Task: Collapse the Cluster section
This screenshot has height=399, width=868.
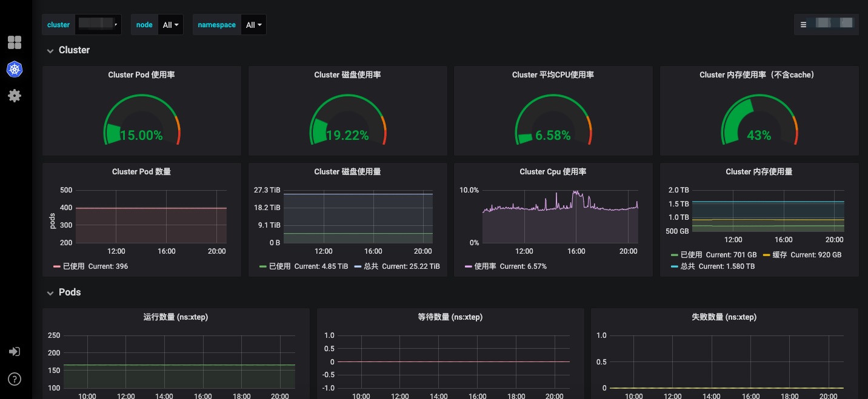Action: pyautogui.click(x=68, y=50)
